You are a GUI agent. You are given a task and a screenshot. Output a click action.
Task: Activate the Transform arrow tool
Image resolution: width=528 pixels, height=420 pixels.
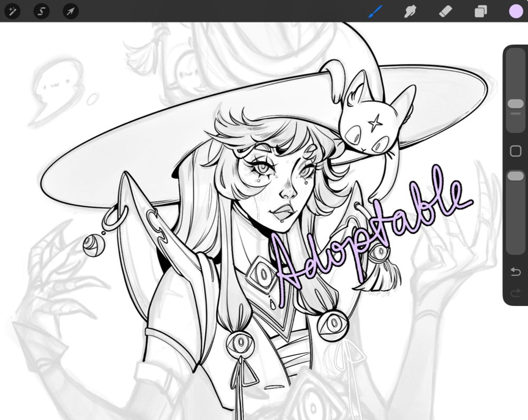pyautogui.click(x=71, y=11)
